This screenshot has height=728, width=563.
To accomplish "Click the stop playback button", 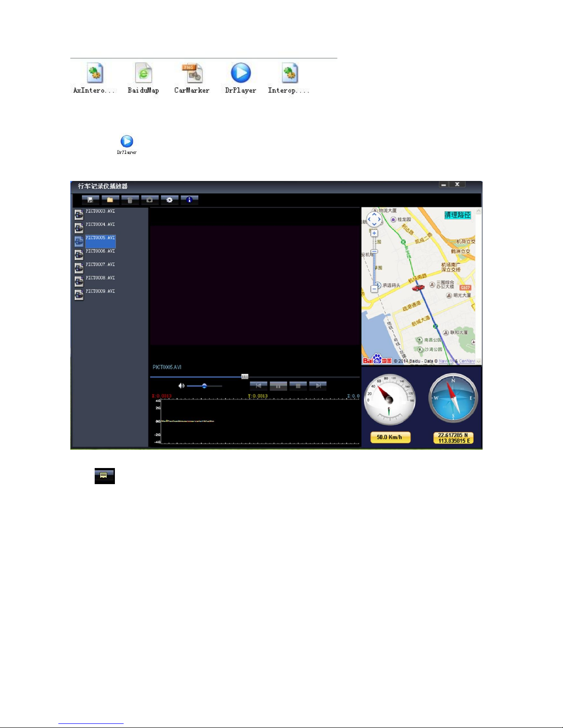I will [298, 386].
